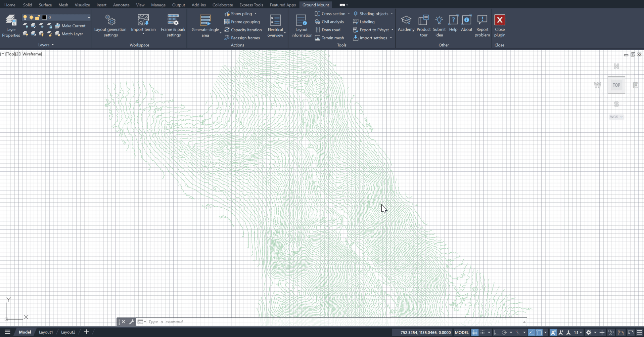Open Layout generation settings
The image size is (644, 337).
click(x=110, y=26)
